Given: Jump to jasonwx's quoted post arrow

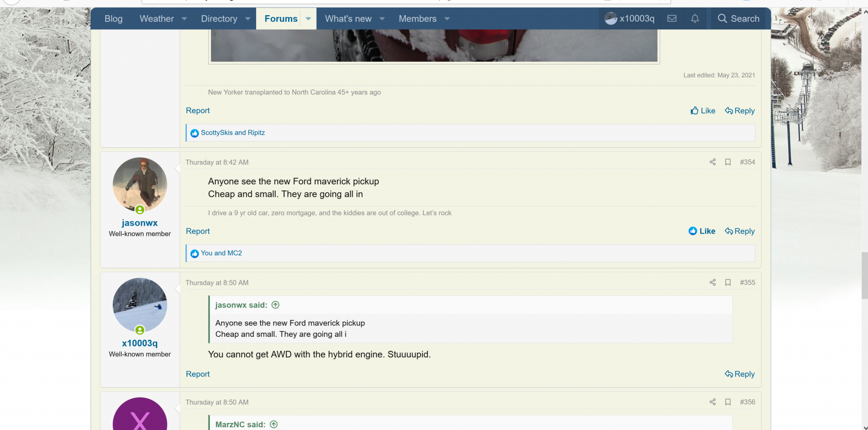Looking at the screenshot, I should click(276, 305).
